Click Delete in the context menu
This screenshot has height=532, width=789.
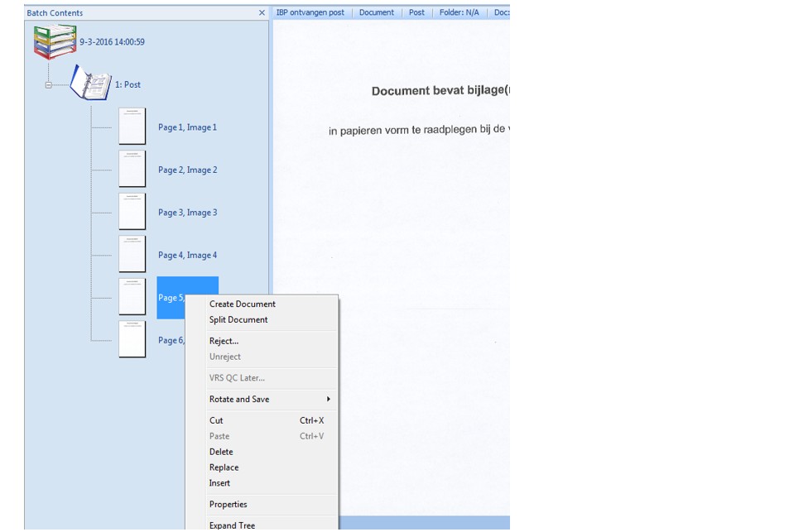click(221, 452)
